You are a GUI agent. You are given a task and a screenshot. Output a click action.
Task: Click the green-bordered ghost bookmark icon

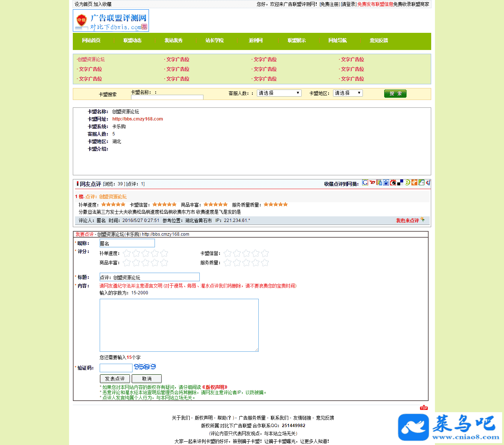point(421,182)
